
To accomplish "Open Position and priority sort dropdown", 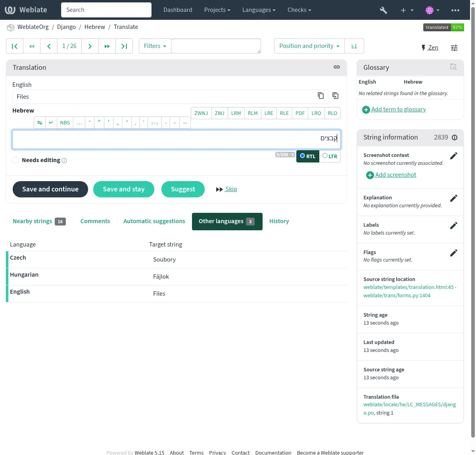I will coord(309,46).
